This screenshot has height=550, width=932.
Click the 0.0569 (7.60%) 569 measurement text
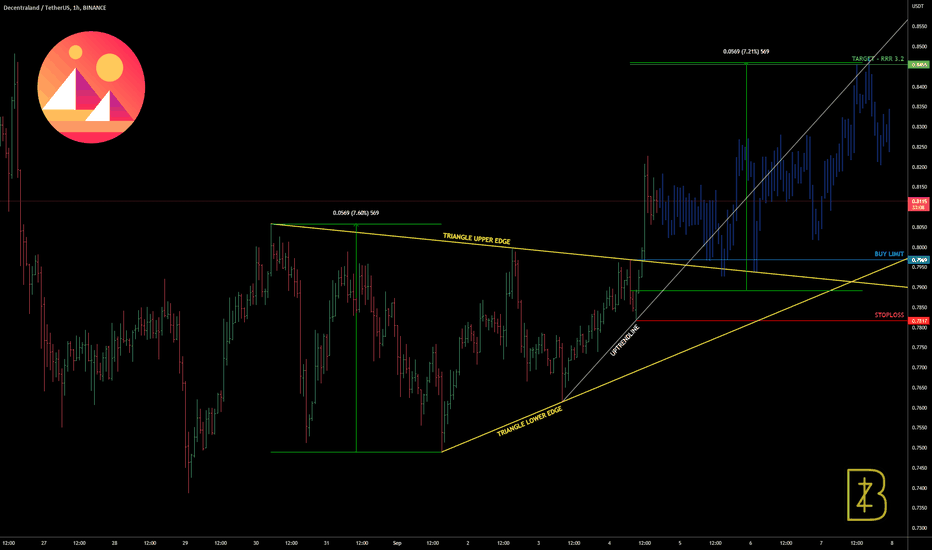[355, 213]
